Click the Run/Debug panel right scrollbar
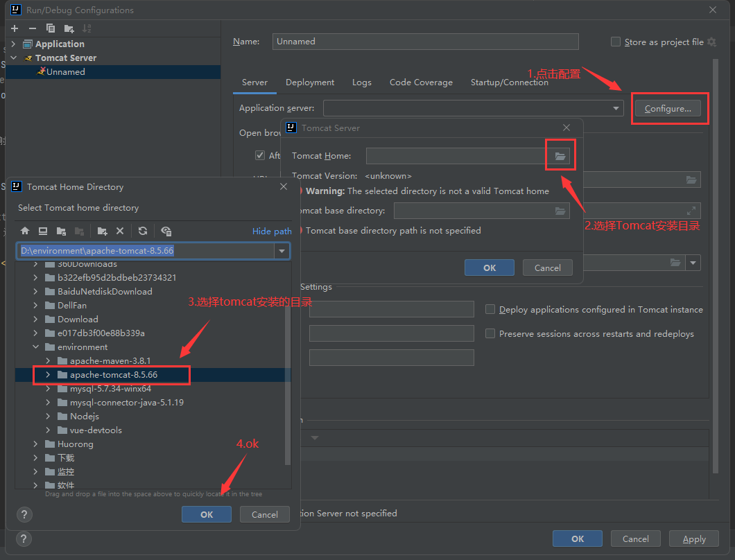The image size is (735, 560). click(x=715, y=265)
